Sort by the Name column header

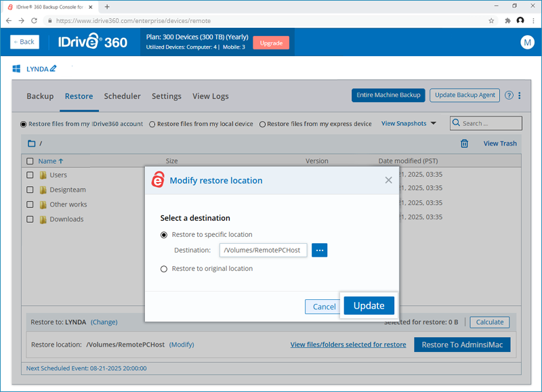(50, 161)
